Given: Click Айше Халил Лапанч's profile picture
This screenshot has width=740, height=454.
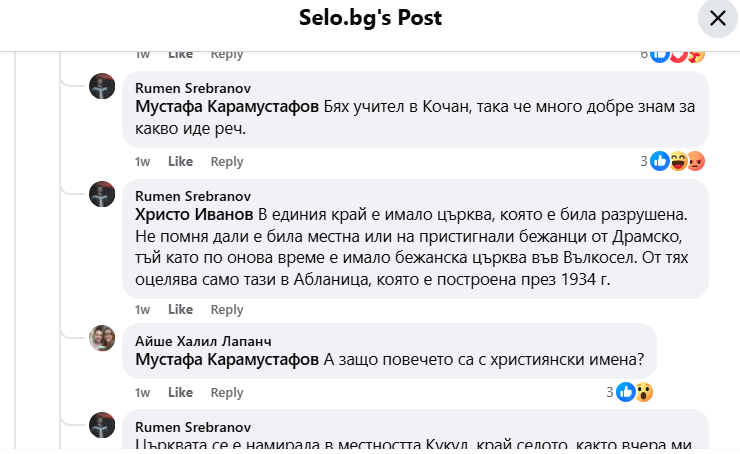Looking at the screenshot, I should 102,338.
